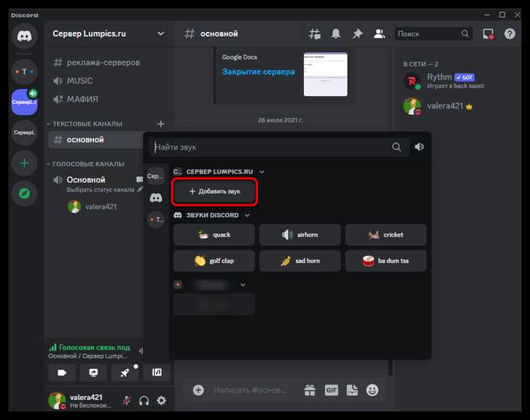
Task: Play the cricket sound
Action: click(x=386, y=235)
